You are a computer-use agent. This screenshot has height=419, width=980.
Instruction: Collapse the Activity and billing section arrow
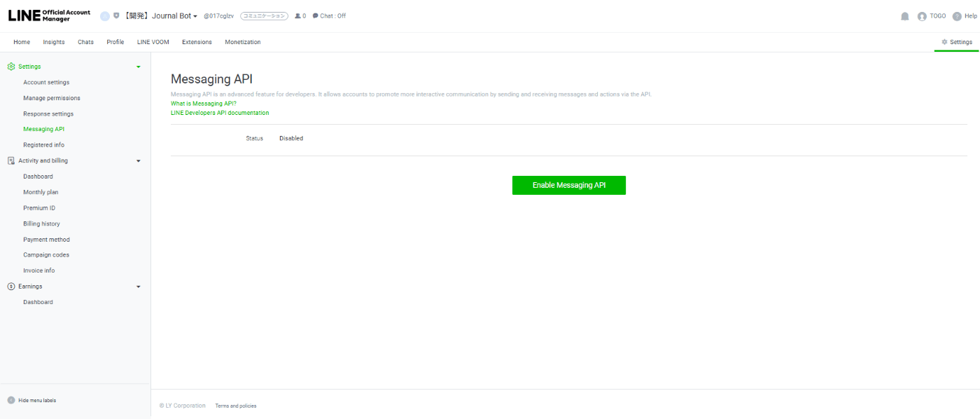(138, 160)
